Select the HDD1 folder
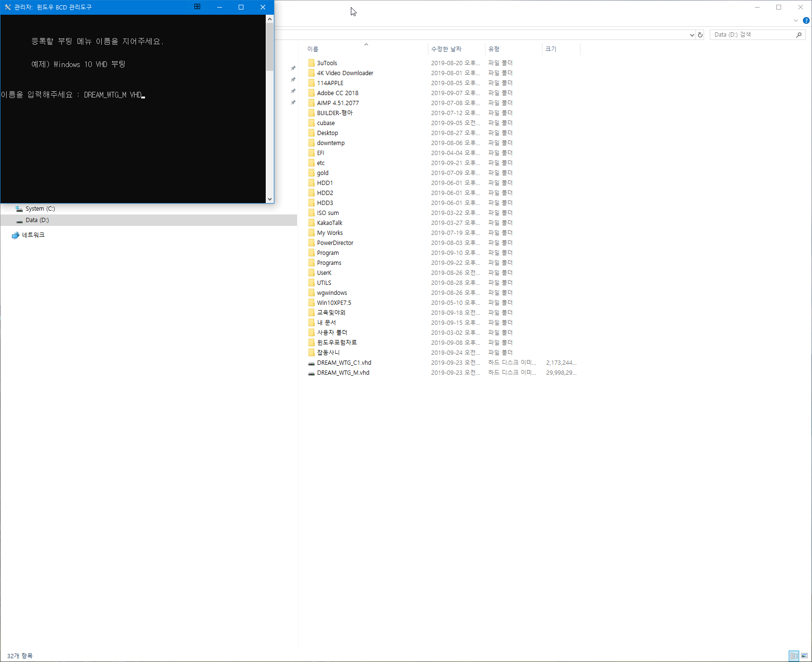 (x=325, y=183)
